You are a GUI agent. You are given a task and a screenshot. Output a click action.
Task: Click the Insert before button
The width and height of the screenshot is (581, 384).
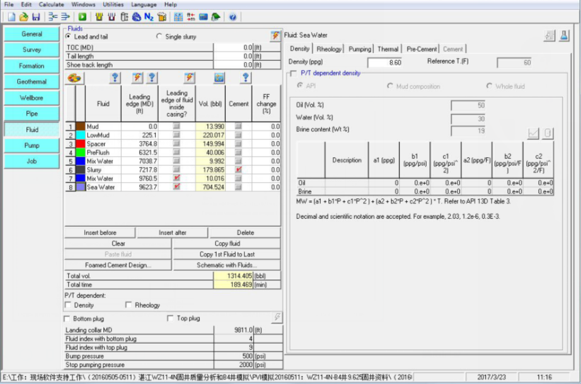[x=100, y=233]
